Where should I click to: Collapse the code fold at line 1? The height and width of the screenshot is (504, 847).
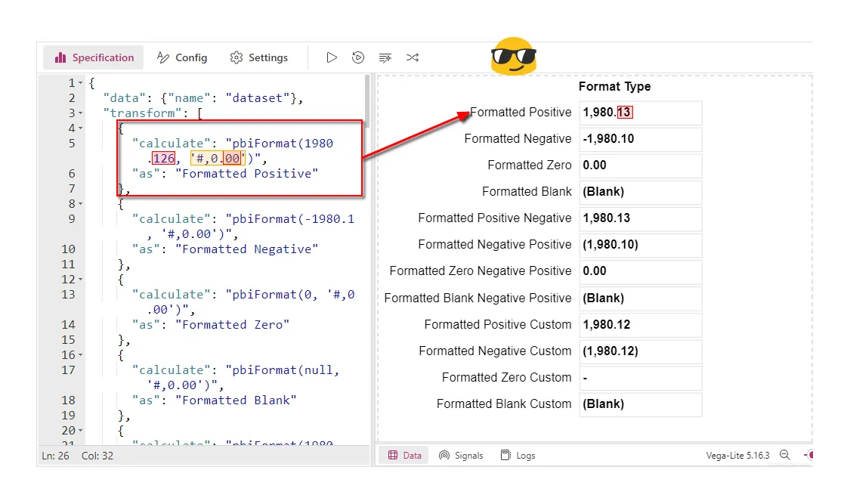(81, 83)
